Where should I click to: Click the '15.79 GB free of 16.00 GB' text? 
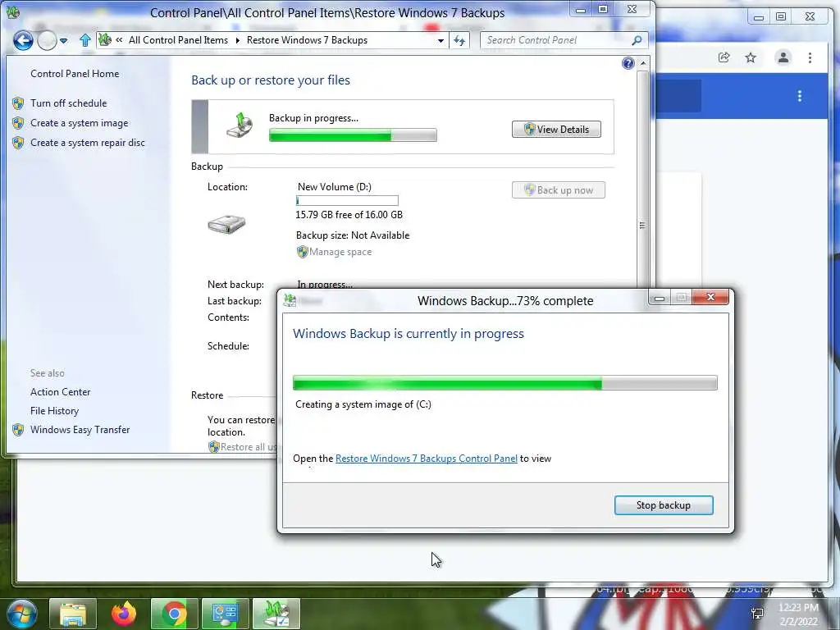[349, 215]
